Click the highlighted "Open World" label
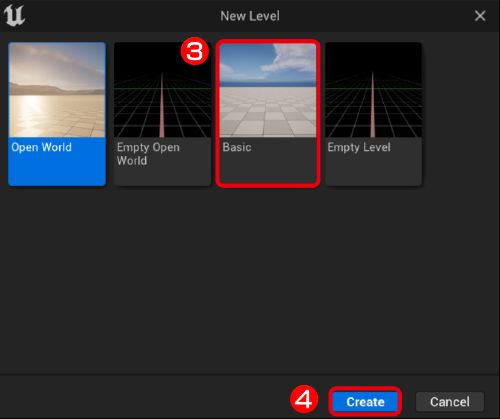The width and height of the screenshot is (500, 419). click(41, 147)
